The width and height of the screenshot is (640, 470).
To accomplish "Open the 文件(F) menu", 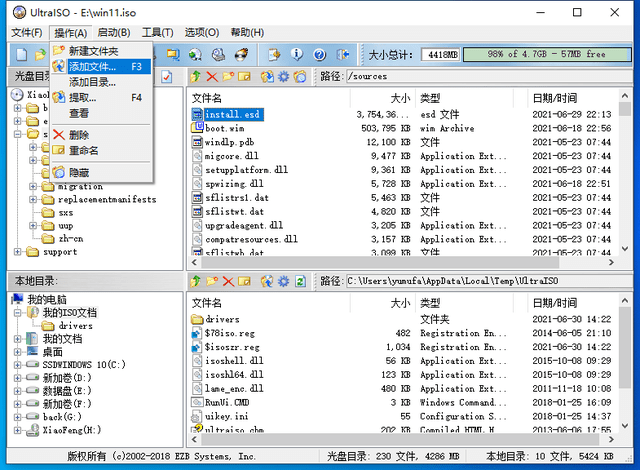I will coord(27,33).
